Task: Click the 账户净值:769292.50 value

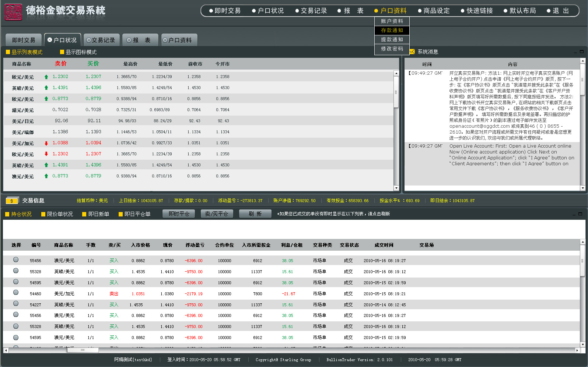Action: [294, 201]
